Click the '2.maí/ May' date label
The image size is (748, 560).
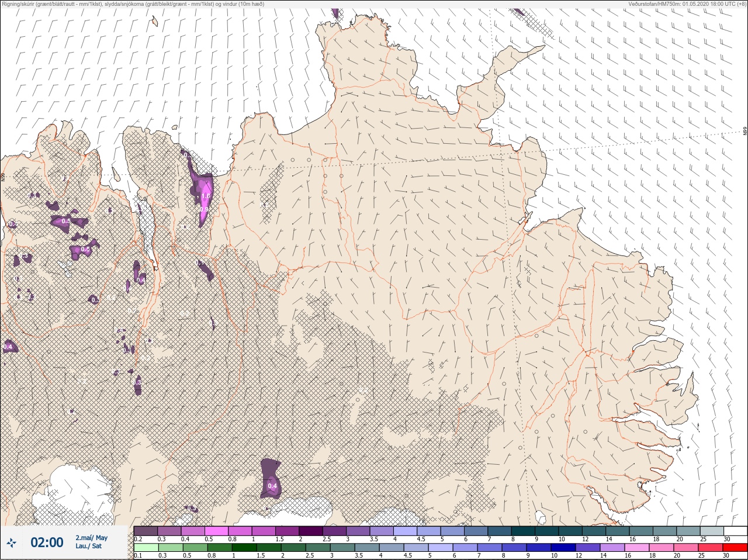tap(91, 538)
